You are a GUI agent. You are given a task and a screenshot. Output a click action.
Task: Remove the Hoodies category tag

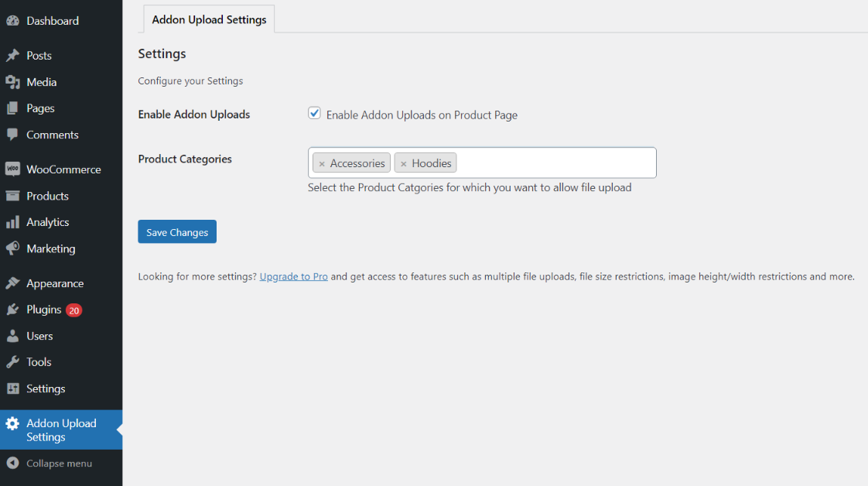coord(403,163)
